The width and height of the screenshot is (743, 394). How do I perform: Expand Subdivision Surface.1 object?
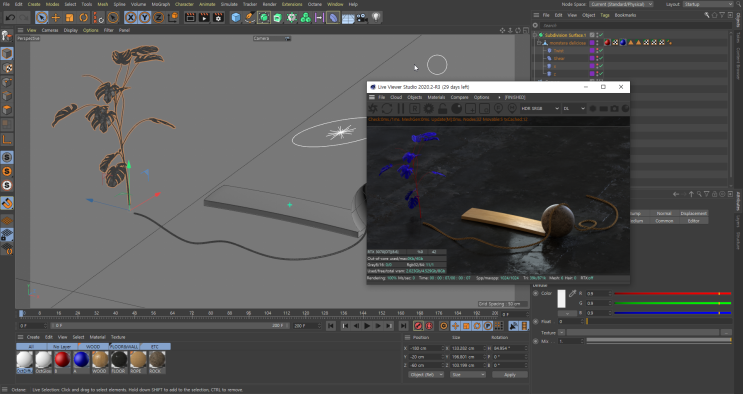pos(535,35)
